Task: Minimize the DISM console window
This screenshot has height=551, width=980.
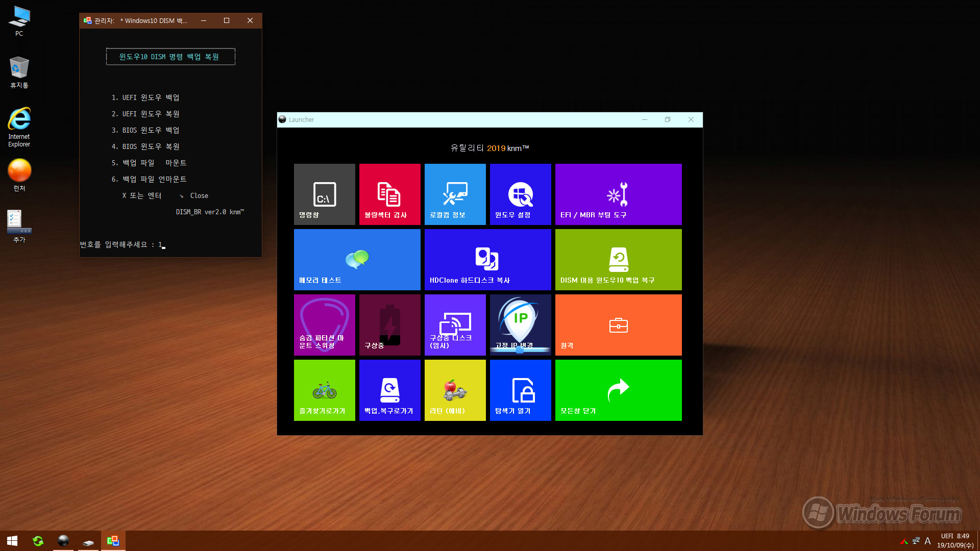Action: (x=204, y=20)
